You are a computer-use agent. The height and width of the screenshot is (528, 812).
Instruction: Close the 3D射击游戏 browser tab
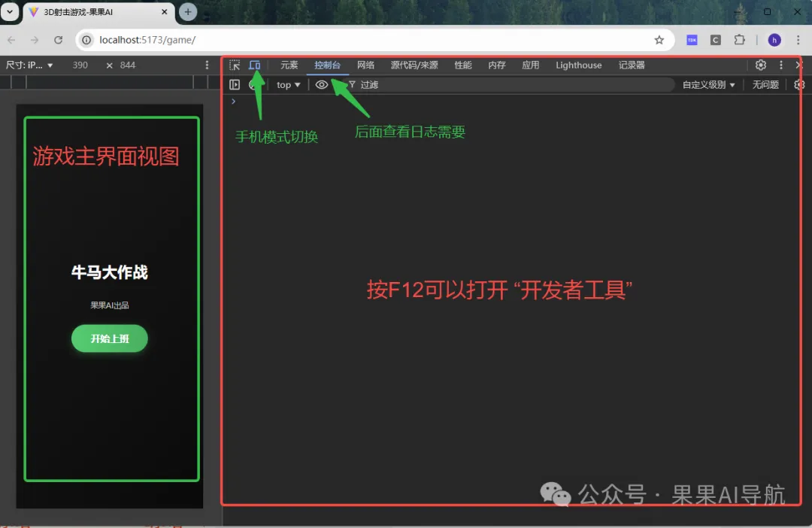point(164,11)
